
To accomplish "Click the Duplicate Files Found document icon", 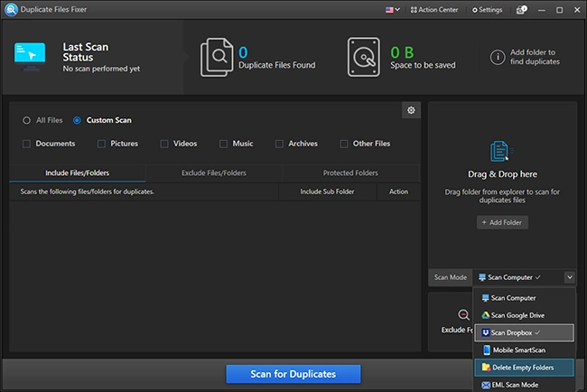I will click(217, 57).
